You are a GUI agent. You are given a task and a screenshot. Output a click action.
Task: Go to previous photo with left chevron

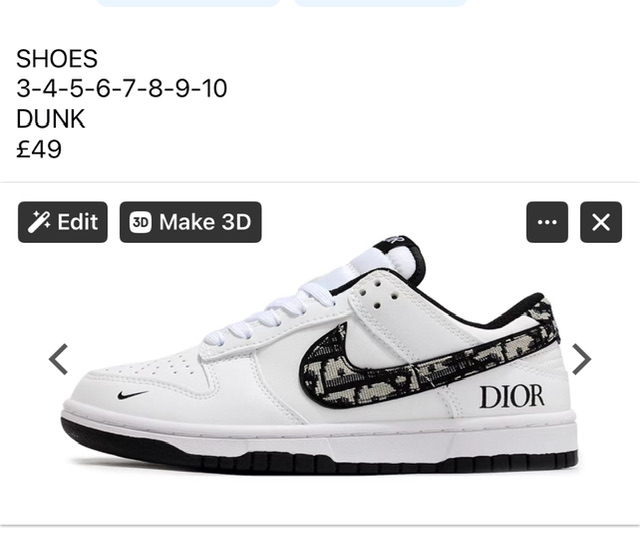pos(58,359)
